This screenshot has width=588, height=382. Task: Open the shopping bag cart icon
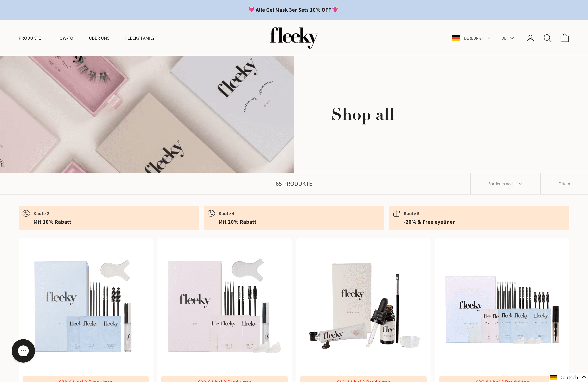[564, 38]
